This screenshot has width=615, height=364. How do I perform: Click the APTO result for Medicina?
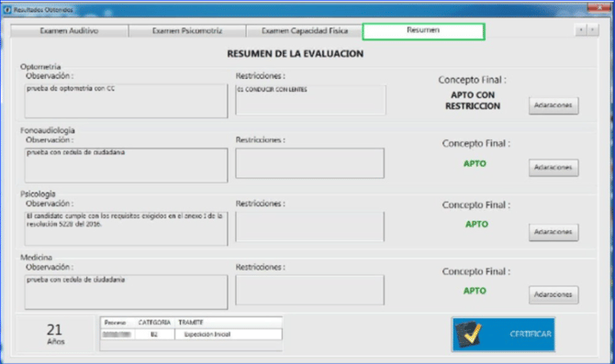(x=475, y=291)
